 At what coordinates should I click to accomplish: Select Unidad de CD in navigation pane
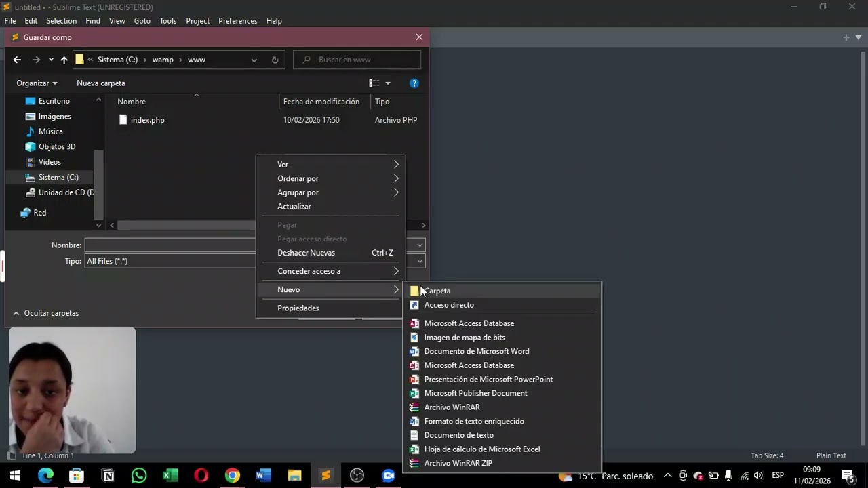[x=66, y=192]
